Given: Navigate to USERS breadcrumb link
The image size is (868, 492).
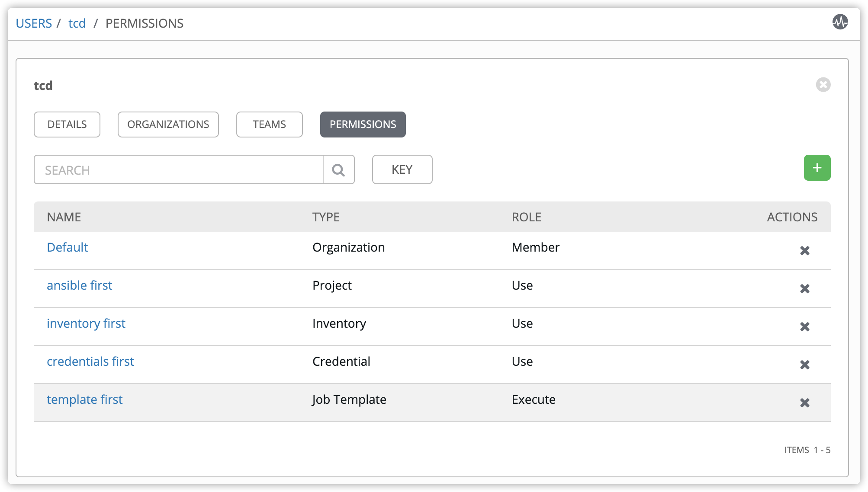Looking at the screenshot, I should click(34, 23).
